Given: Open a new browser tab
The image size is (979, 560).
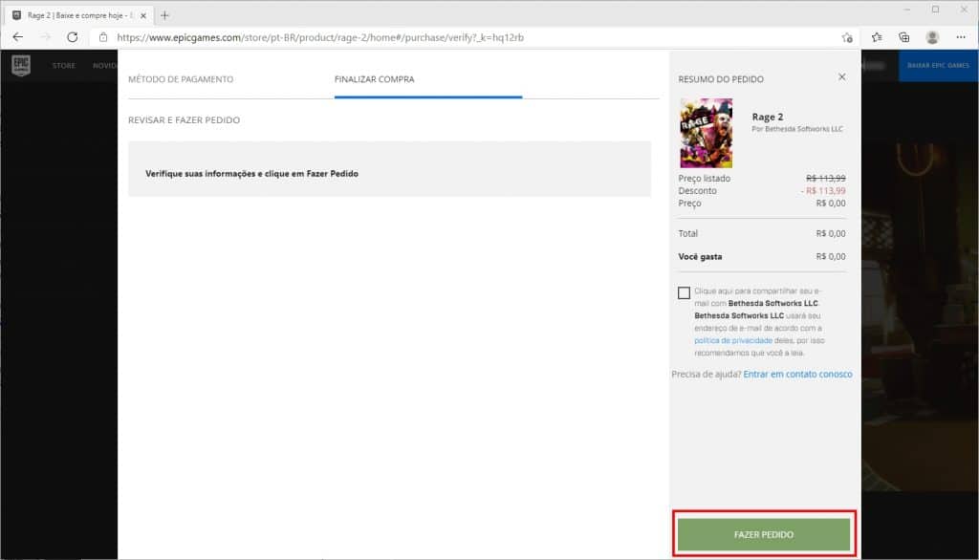Looking at the screenshot, I should [x=164, y=15].
